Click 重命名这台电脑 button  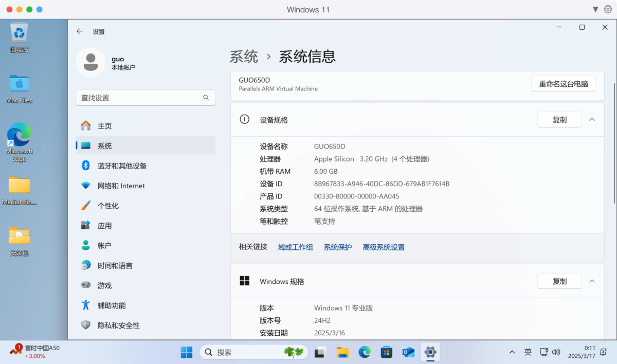[564, 84]
